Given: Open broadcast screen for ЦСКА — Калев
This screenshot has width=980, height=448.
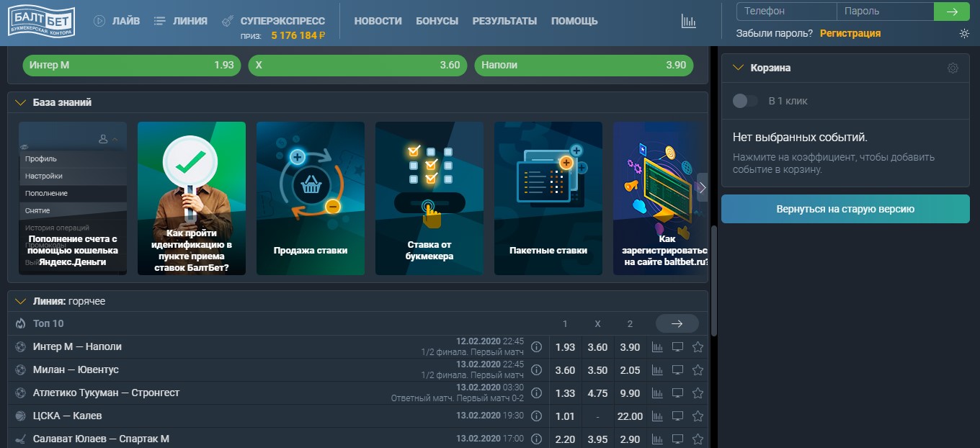Looking at the screenshot, I should coord(677,416).
